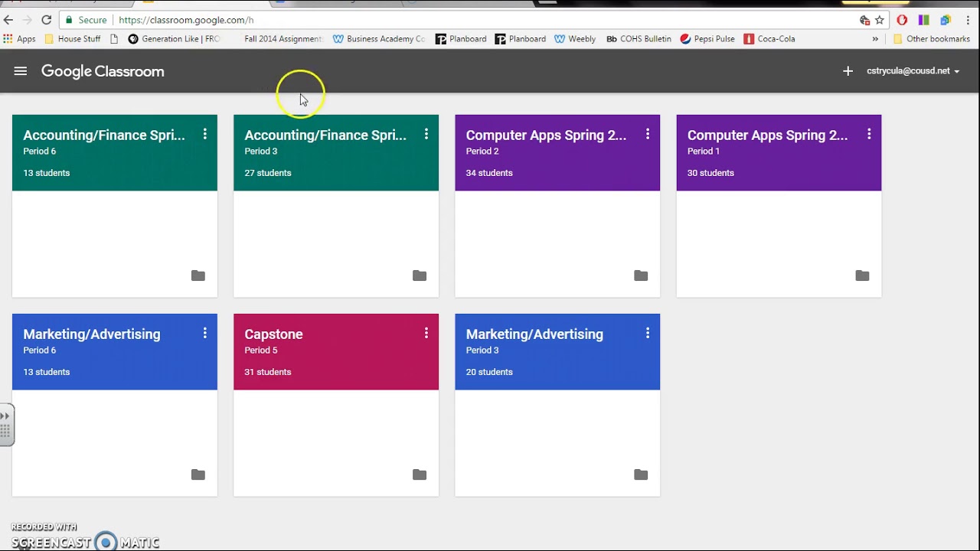This screenshot has height=551, width=980.
Task: Bookmark this page with star icon
Action: pyautogui.click(x=880, y=20)
